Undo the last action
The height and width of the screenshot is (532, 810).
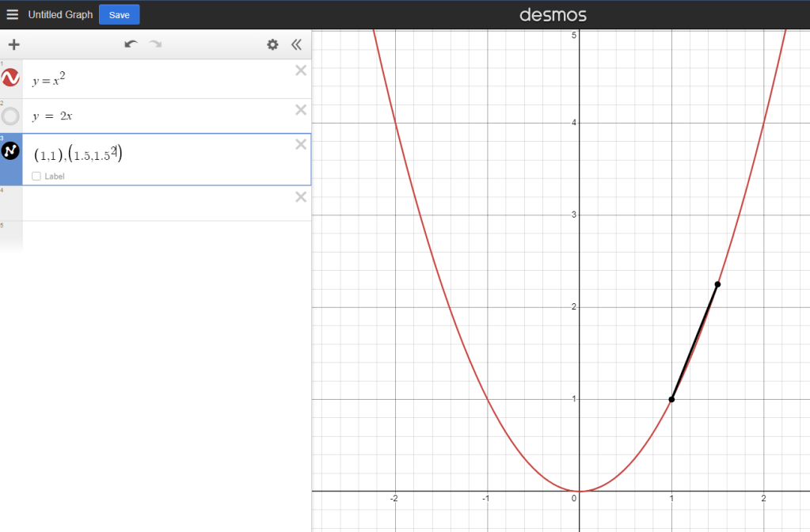[x=131, y=44]
